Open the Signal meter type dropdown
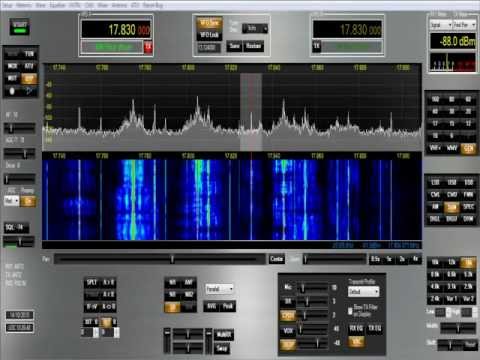The image size is (480, 360). 440,25
